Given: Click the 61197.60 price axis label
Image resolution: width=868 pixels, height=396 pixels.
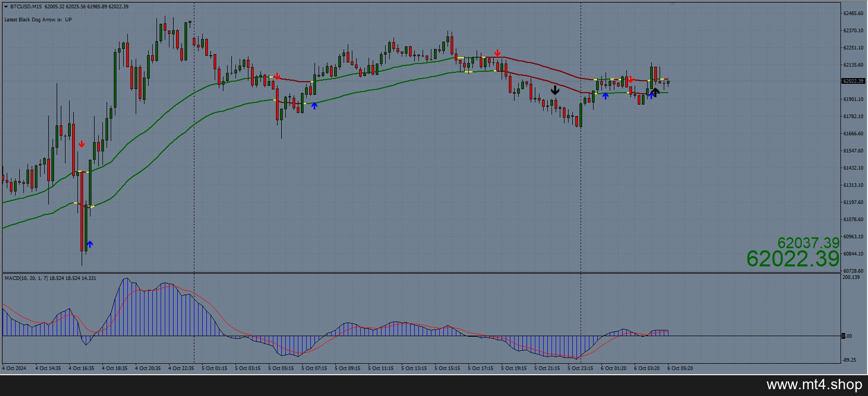Looking at the screenshot, I should click(x=853, y=202).
